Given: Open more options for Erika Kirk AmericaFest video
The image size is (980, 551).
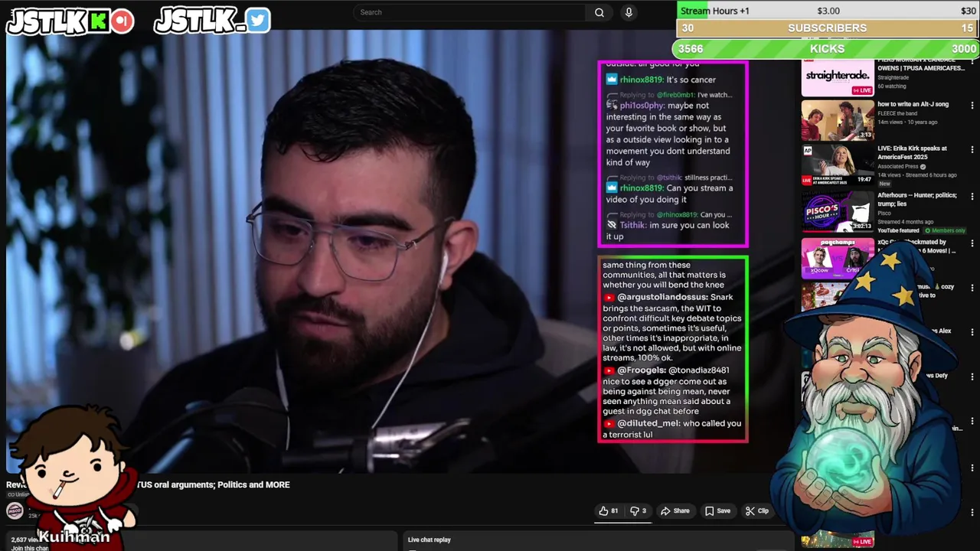Looking at the screenshot, I should [972, 150].
